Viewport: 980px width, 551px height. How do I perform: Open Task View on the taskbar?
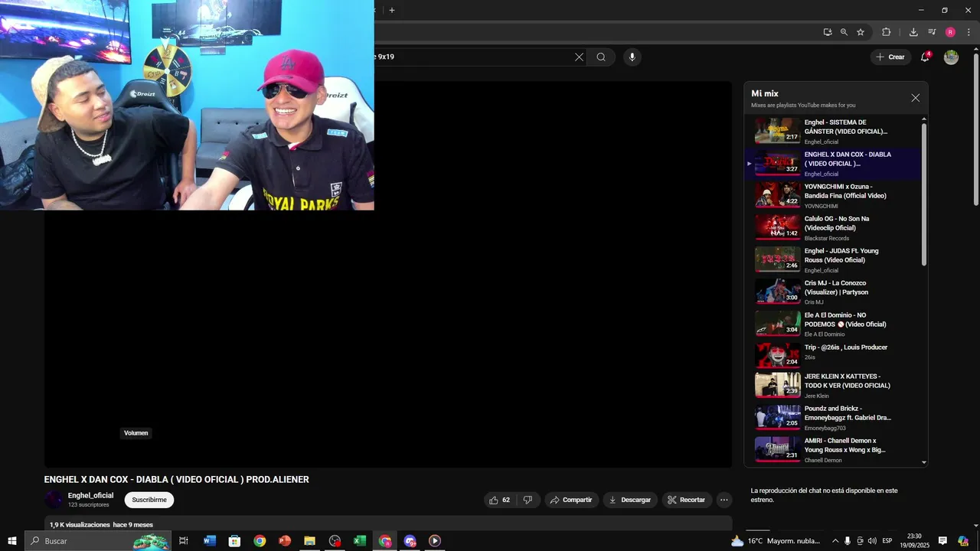(184, 541)
